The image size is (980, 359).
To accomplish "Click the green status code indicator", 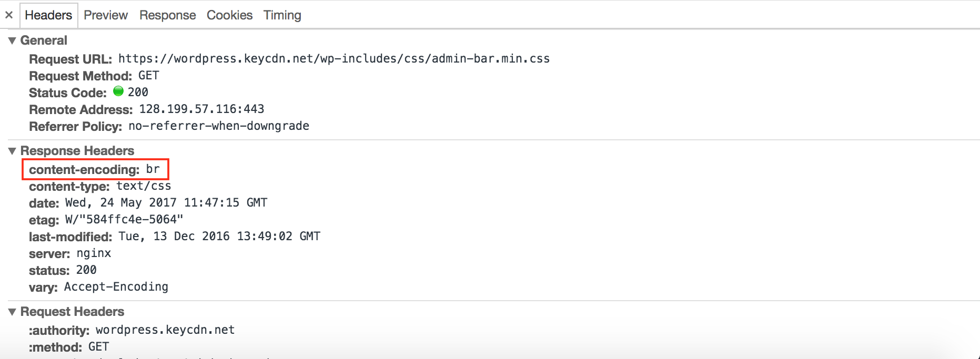I will click(118, 91).
